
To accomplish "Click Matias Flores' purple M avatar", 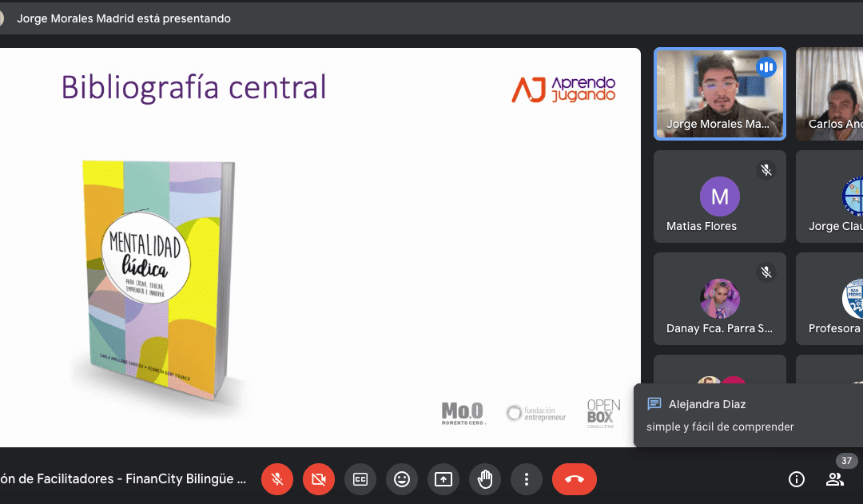I will click(x=720, y=196).
